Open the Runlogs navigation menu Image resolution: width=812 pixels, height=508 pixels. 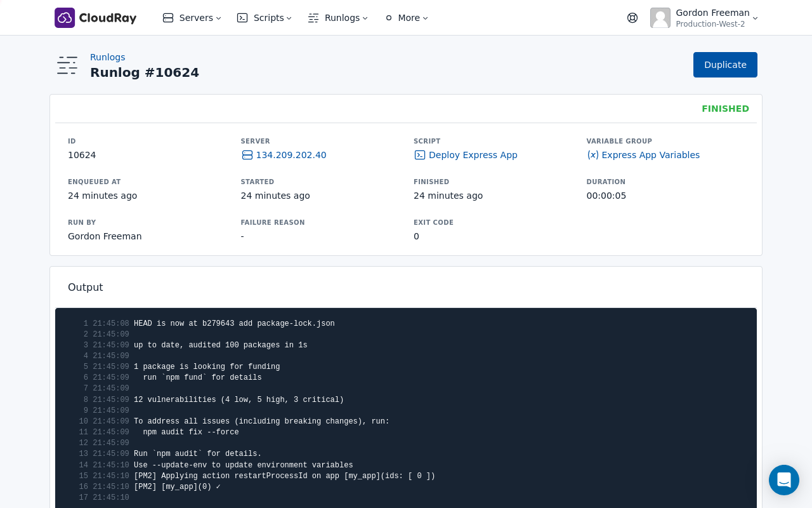point(341,18)
